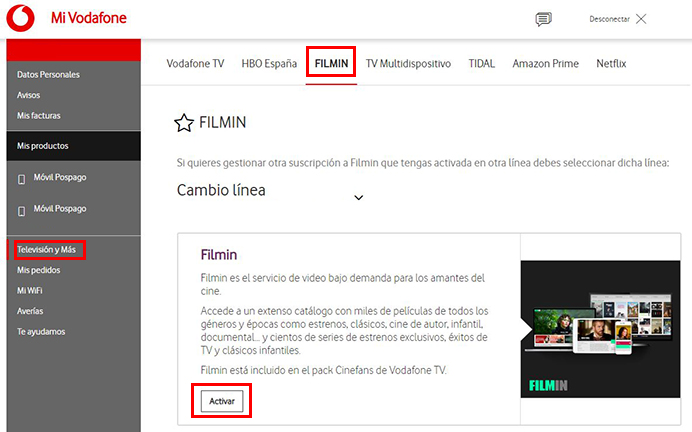The image size is (692, 432).
Task: Switch to the Vodafone TV tab
Action: 195,64
